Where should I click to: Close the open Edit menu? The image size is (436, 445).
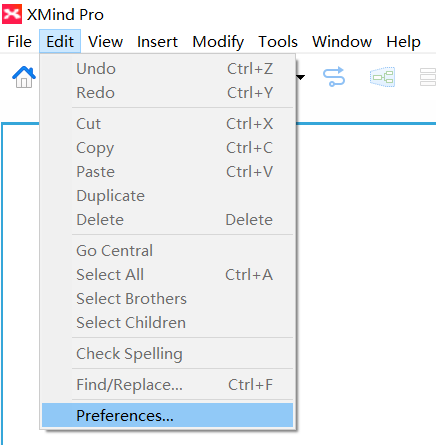pyautogui.click(x=60, y=42)
